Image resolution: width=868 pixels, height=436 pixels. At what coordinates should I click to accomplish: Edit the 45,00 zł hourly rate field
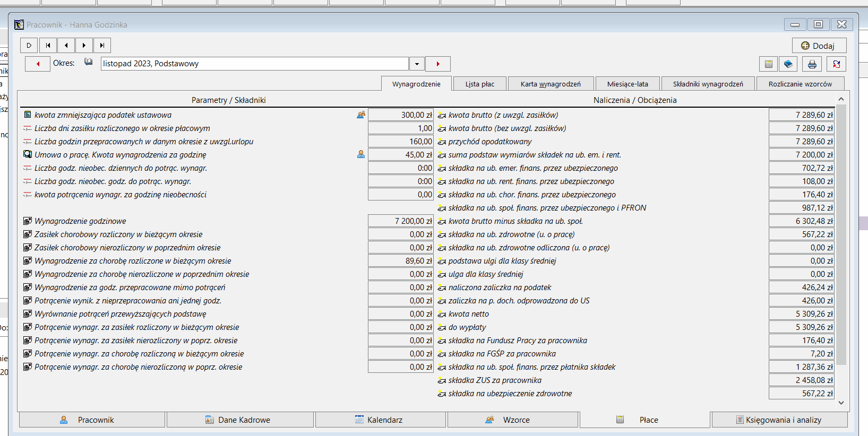coord(401,154)
